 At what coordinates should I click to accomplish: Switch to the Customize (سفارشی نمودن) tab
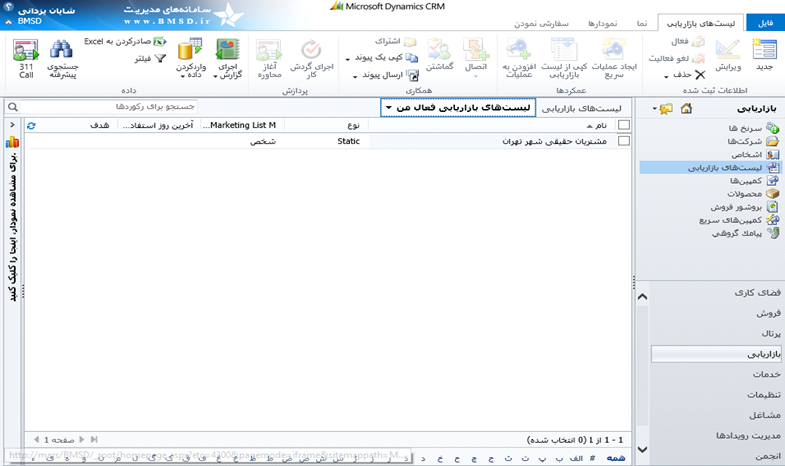tap(541, 24)
